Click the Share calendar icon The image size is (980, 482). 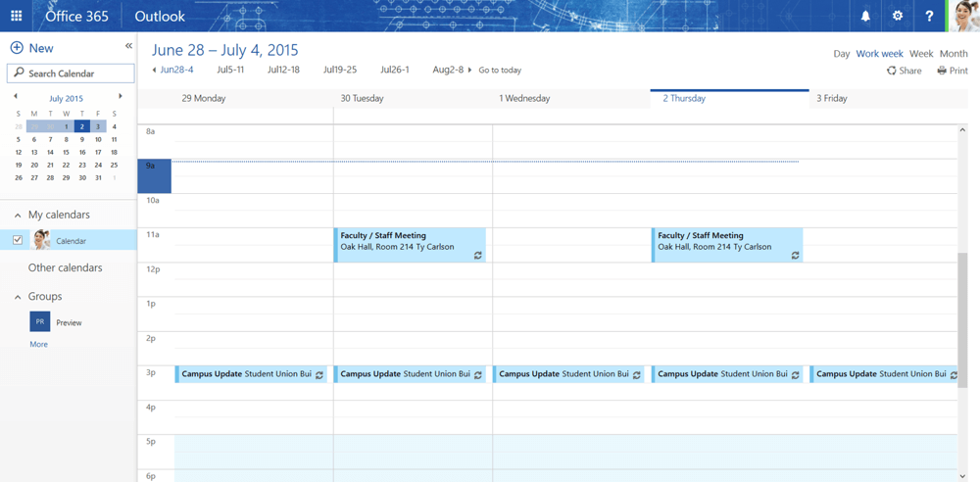click(892, 71)
